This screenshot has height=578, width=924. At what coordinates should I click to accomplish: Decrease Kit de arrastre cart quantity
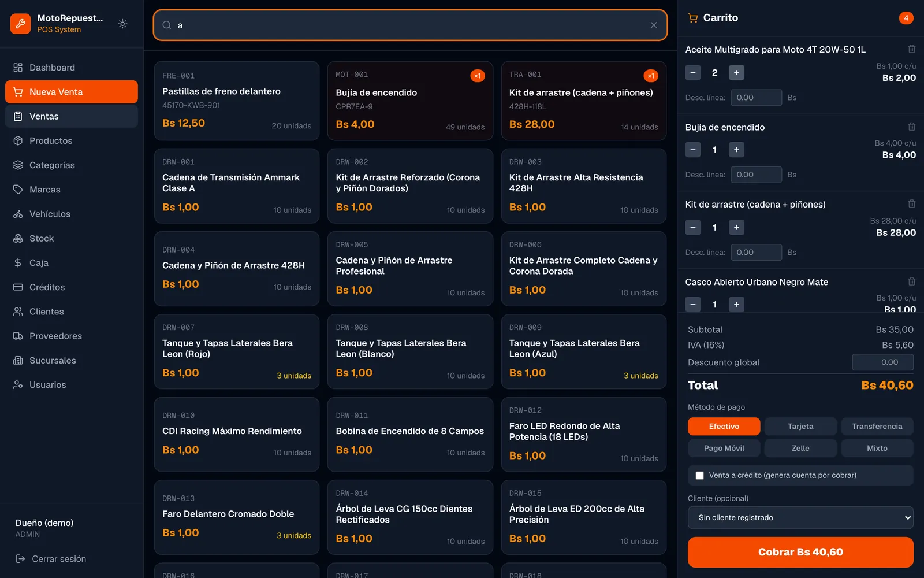(x=693, y=227)
